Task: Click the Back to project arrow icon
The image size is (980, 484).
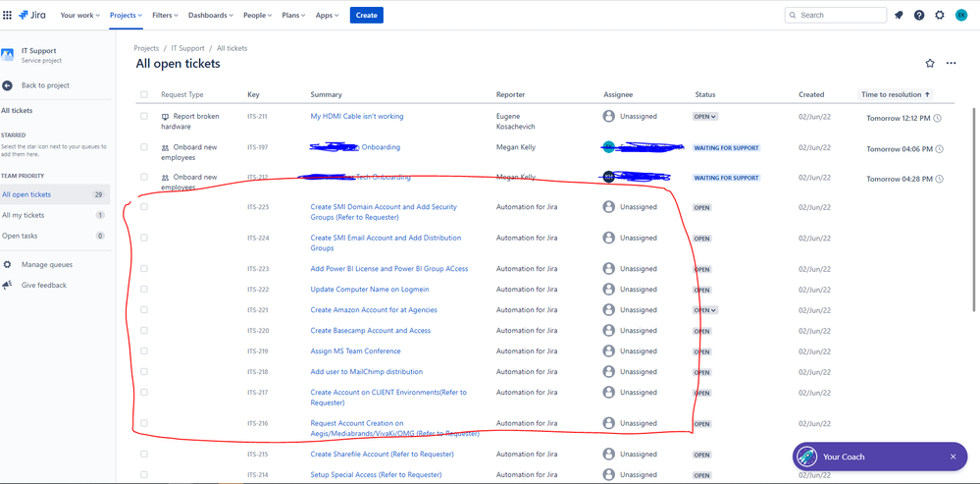Action: tap(8, 85)
